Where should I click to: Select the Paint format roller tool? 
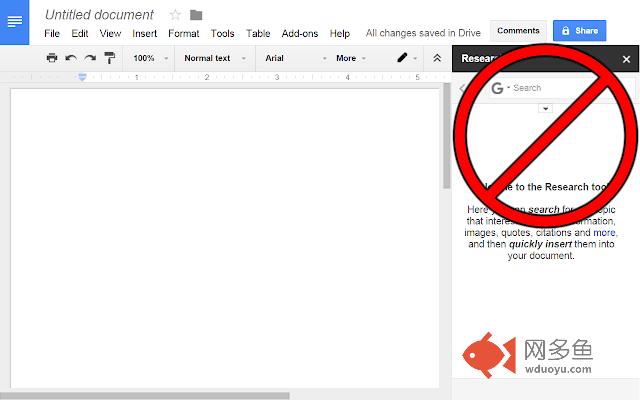109,58
